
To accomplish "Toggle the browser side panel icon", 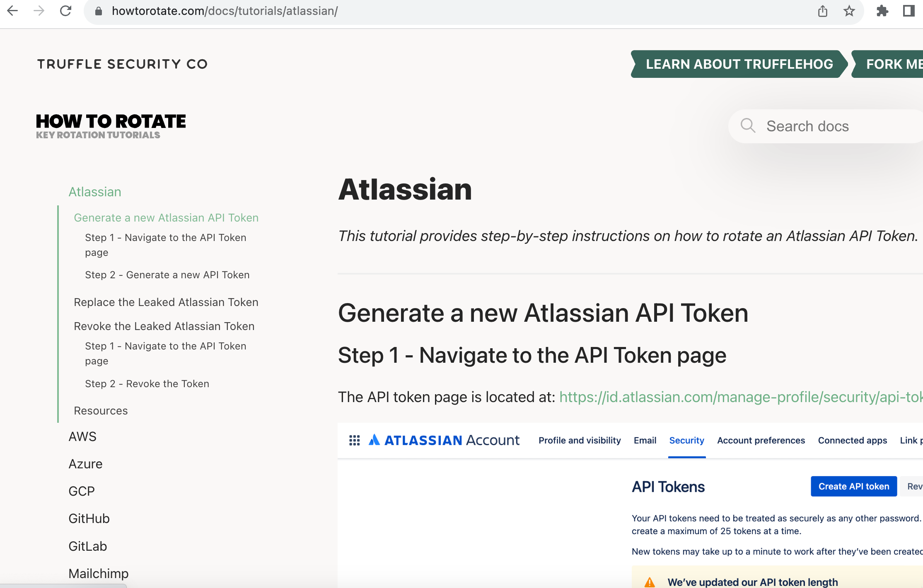I will [x=909, y=11].
